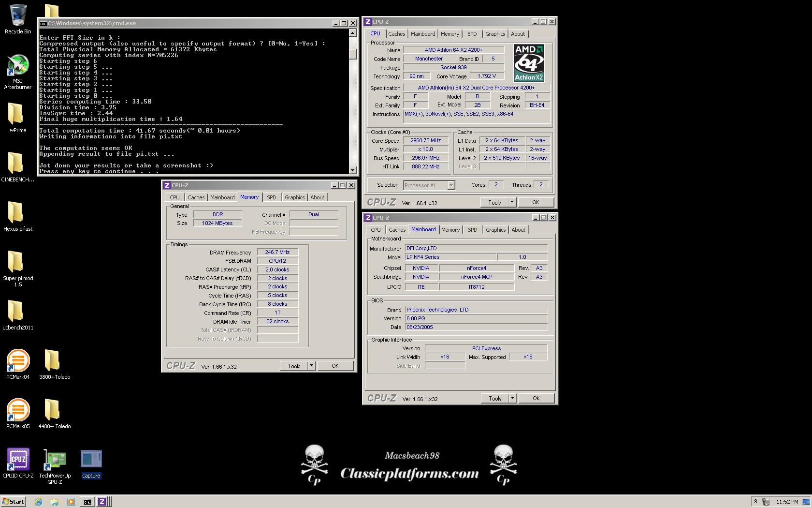Open Internet Explorer from taskbar

pos(38,502)
